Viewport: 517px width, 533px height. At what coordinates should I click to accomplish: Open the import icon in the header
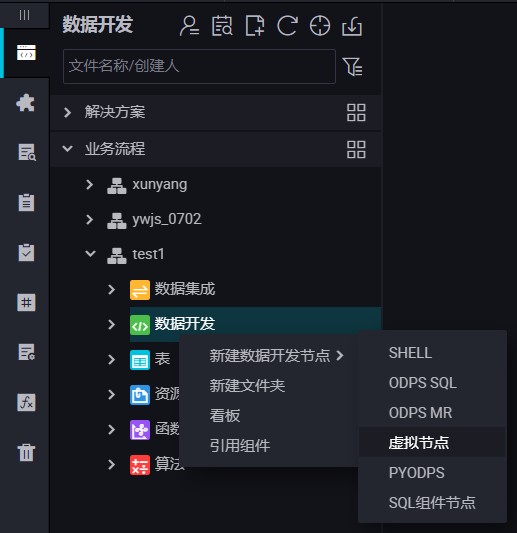[352, 26]
